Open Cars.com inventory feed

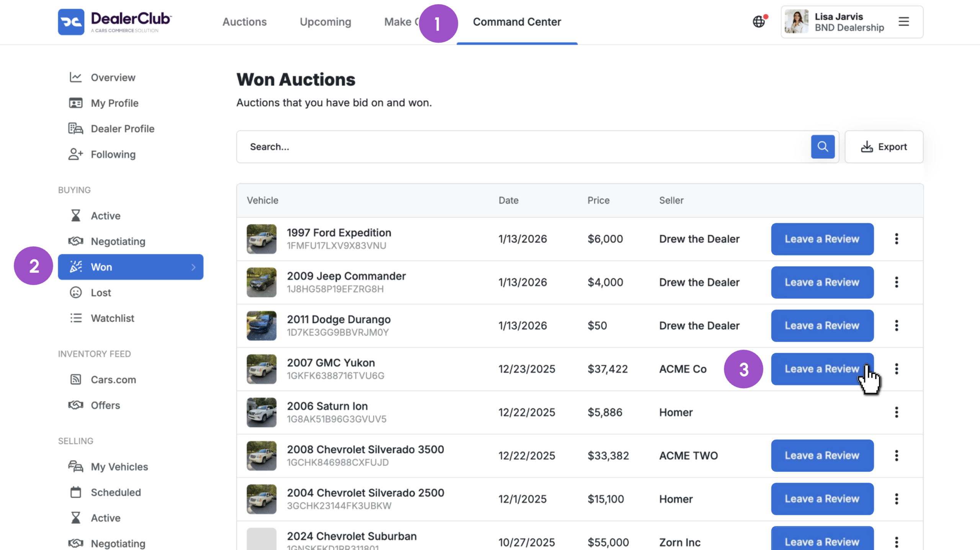[x=113, y=379]
